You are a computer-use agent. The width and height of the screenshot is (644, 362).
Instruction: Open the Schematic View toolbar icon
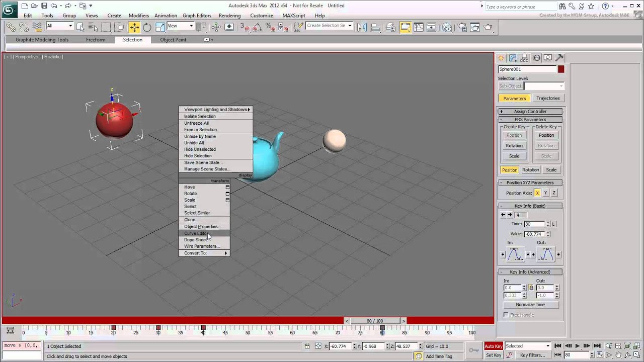pos(432,27)
